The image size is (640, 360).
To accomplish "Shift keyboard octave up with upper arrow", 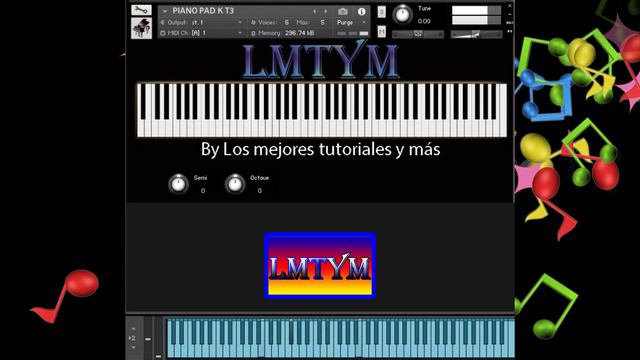I will coord(133,329).
